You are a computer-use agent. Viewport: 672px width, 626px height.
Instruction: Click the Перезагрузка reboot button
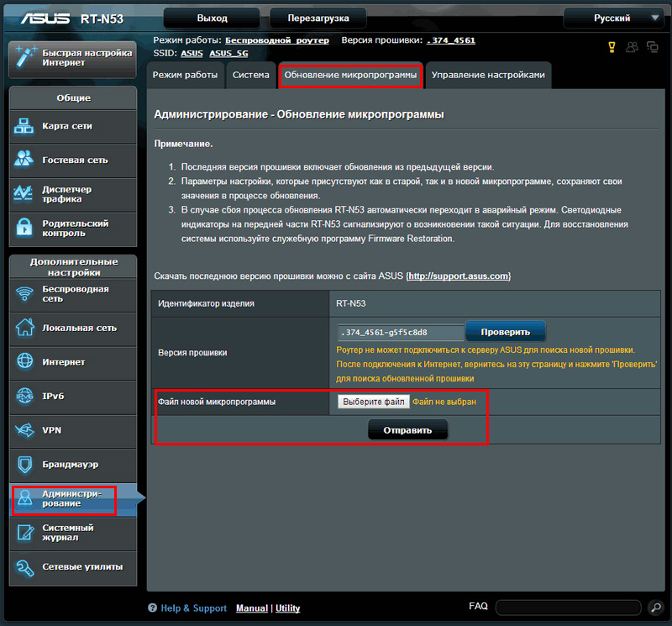[x=318, y=18]
